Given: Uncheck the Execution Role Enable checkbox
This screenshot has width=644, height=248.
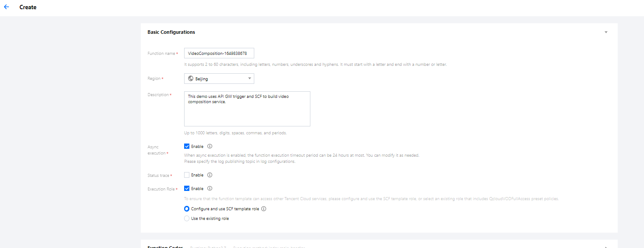Looking at the screenshot, I should coord(187,188).
